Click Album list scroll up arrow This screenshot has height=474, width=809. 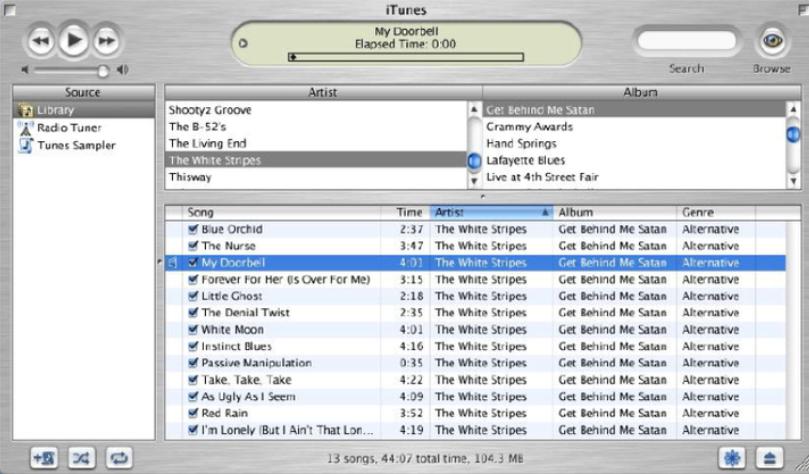(793, 109)
